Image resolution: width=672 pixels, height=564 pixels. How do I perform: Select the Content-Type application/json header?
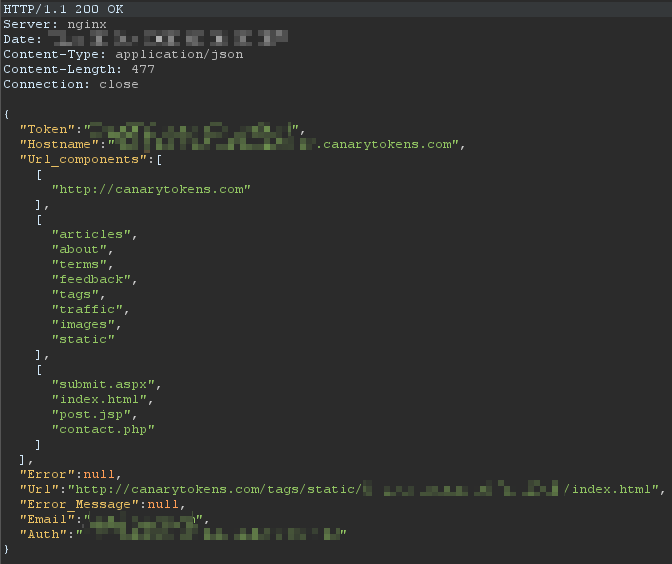pyautogui.click(x=123, y=54)
